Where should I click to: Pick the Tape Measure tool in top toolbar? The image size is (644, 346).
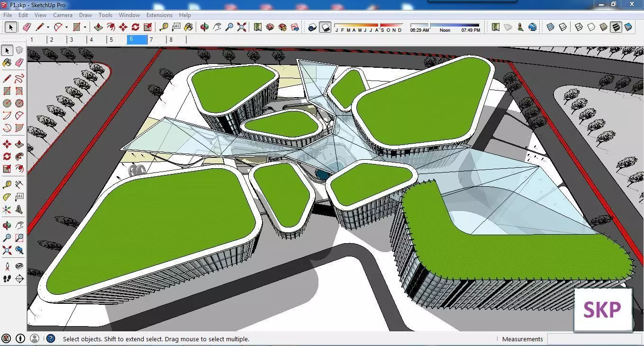click(x=164, y=27)
